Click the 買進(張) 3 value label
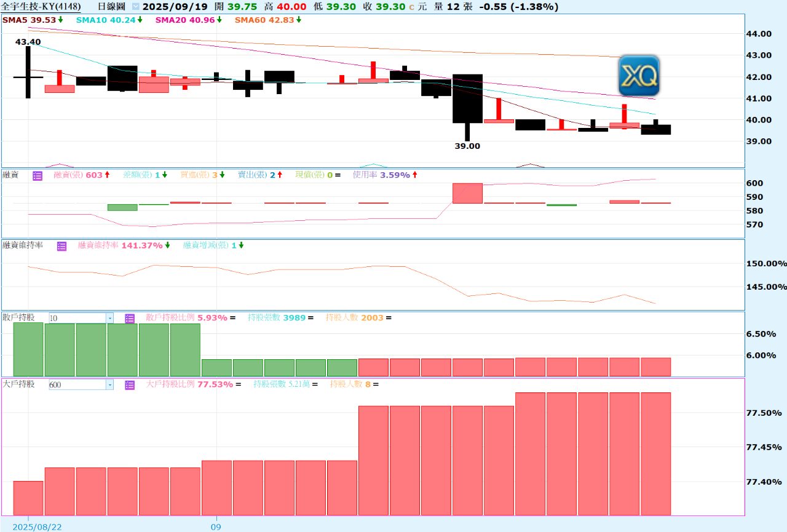Viewport: 787px width, 532px height. pyautogui.click(x=202, y=175)
